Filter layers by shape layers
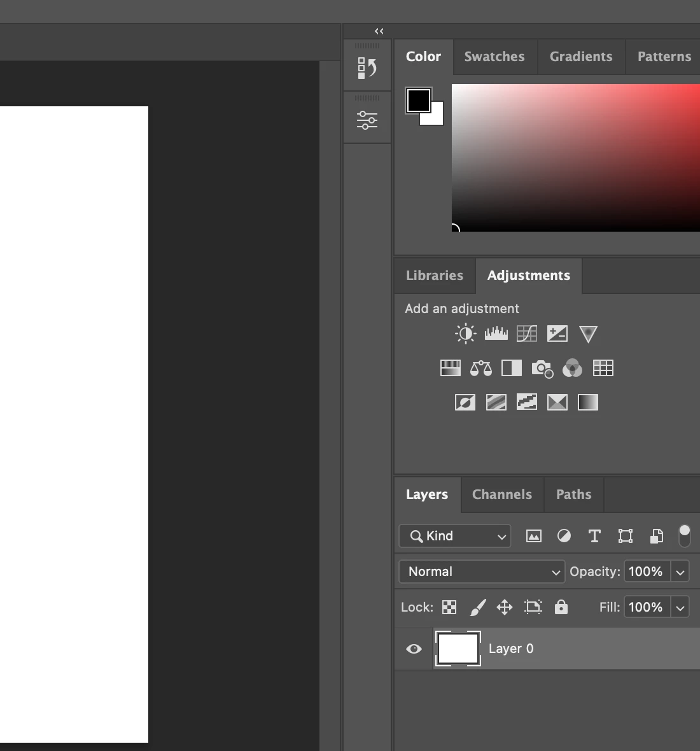 click(x=626, y=536)
